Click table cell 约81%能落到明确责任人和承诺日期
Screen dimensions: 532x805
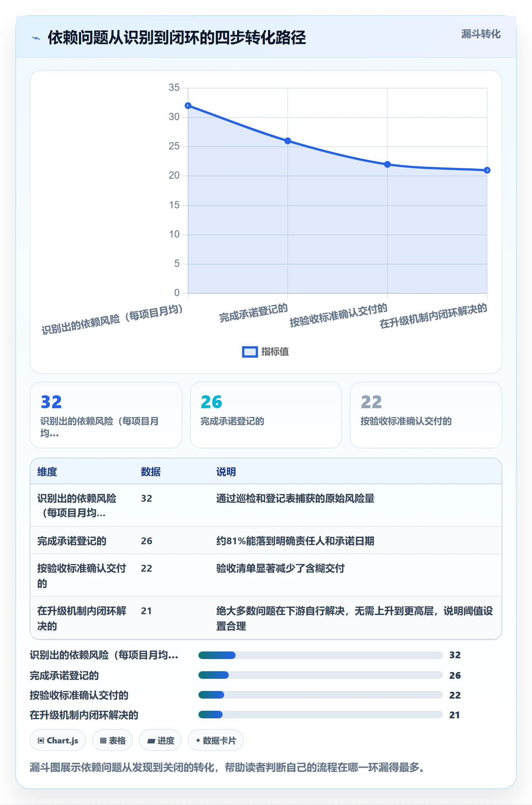(x=295, y=541)
